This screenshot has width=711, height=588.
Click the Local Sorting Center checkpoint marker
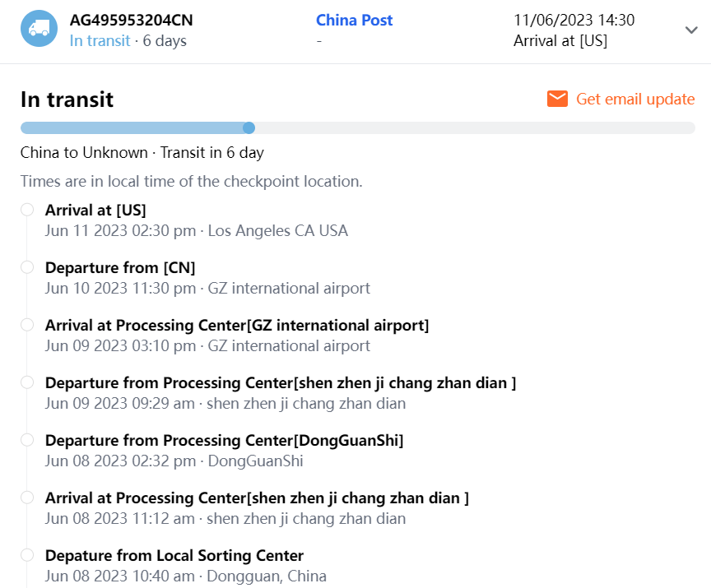(27, 555)
